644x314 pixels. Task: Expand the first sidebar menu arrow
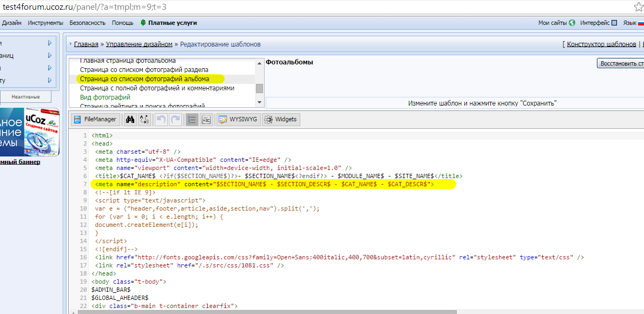coord(50,43)
